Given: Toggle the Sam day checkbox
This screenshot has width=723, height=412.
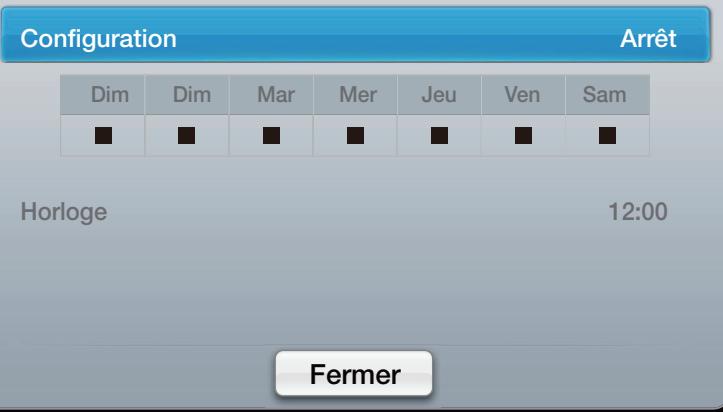Looking at the screenshot, I should [607, 135].
